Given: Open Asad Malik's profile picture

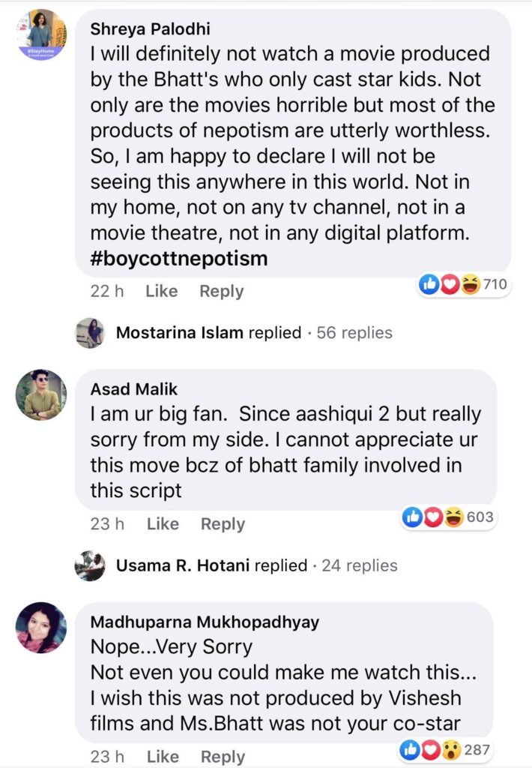Looking at the screenshot, I should (40, 394).
